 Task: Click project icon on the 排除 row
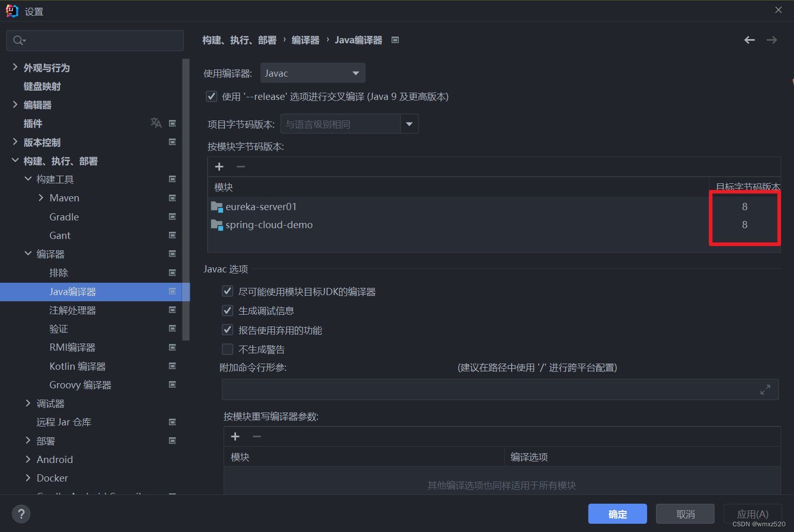point(173,272)
